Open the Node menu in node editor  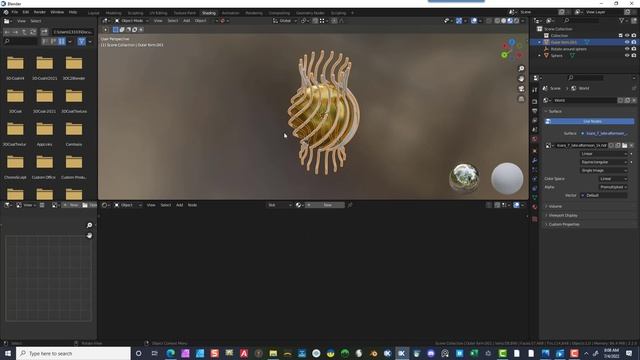(192, 205)
